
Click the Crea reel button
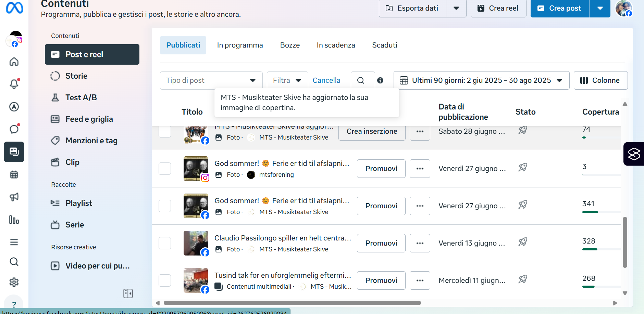pos(498,8)
